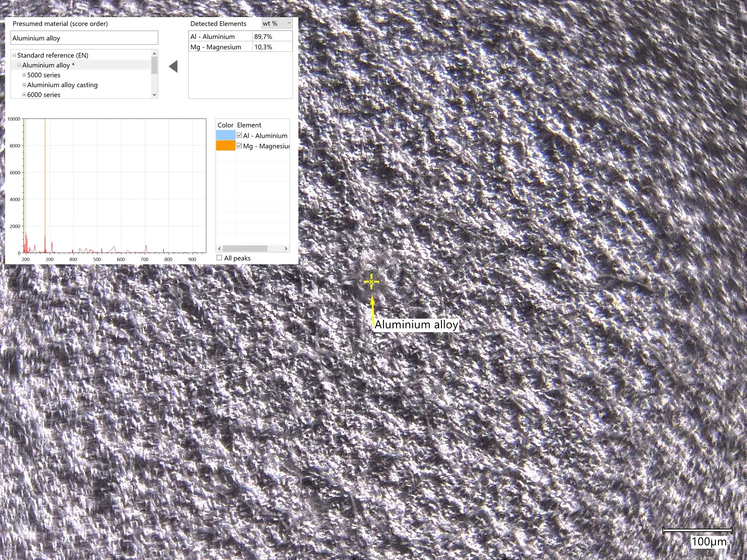Uncheck Al - Aluminium checkbox
Screen dimensions: 747x560
239,135
